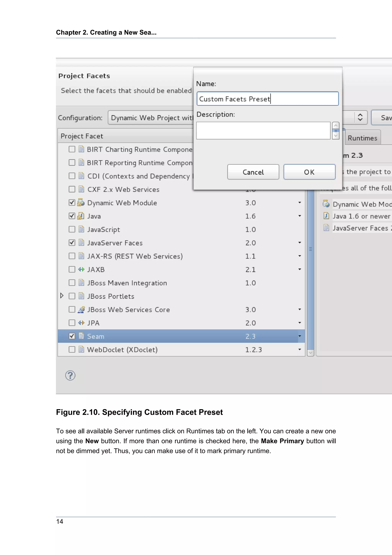
Task: Click the Seam facet document icon
Action: click(81, 336)
